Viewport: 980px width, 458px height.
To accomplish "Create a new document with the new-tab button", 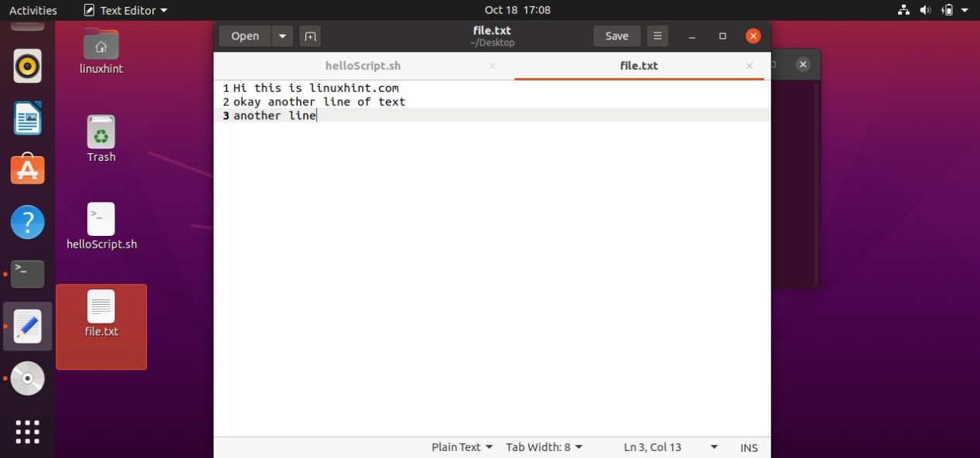I will pos(310,36).
